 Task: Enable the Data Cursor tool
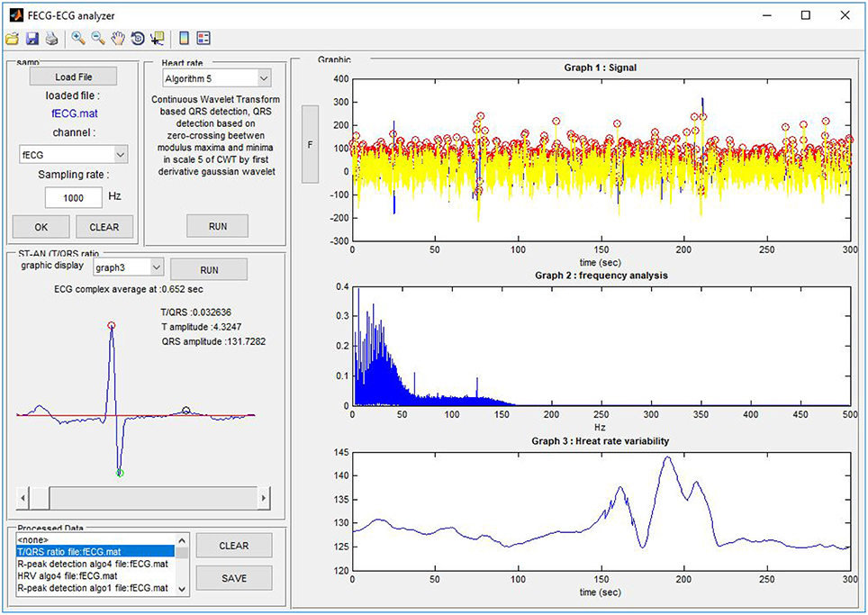[158, 38]
